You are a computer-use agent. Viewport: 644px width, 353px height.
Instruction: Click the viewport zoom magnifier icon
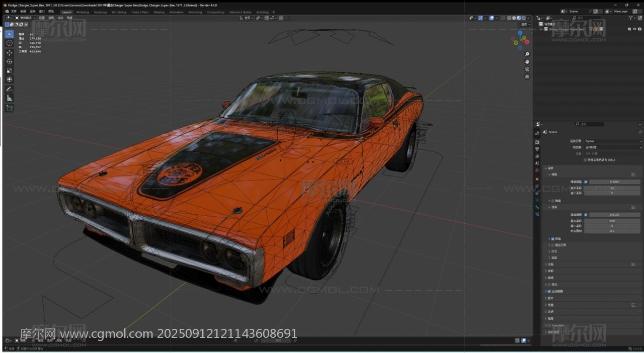(527, 54)
